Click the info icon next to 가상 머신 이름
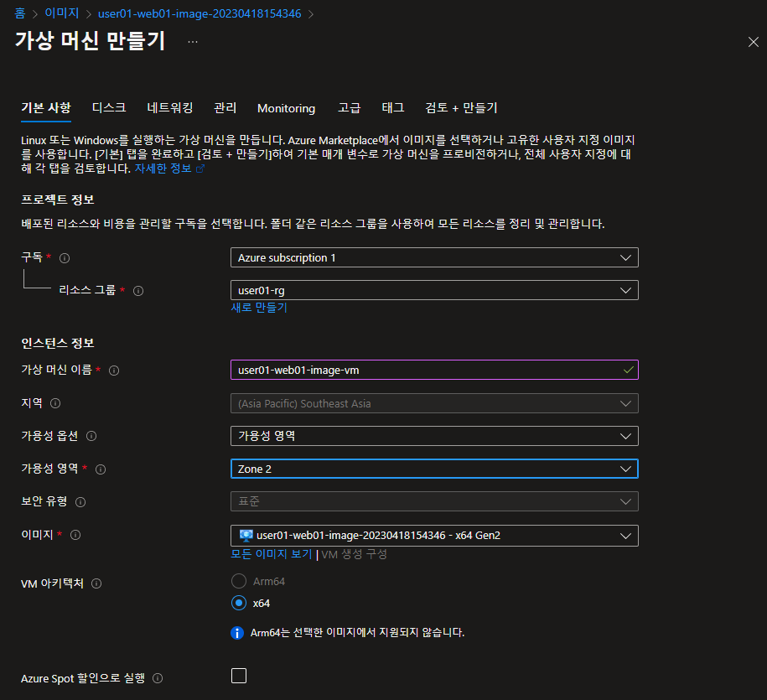767x700 pixels. [114, 371]
